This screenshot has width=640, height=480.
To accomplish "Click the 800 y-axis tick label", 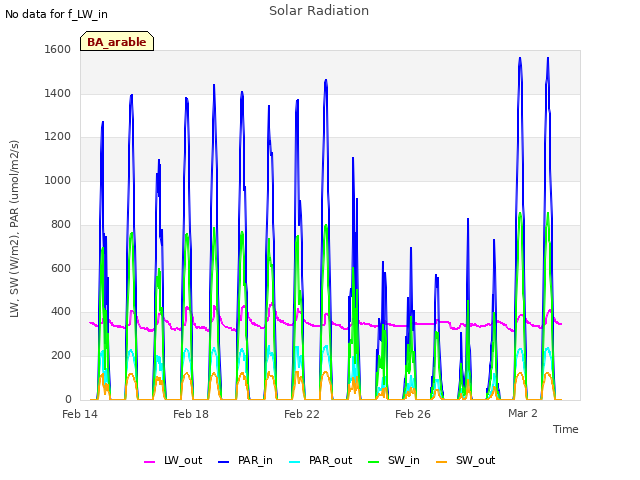I will pos(61,224).
